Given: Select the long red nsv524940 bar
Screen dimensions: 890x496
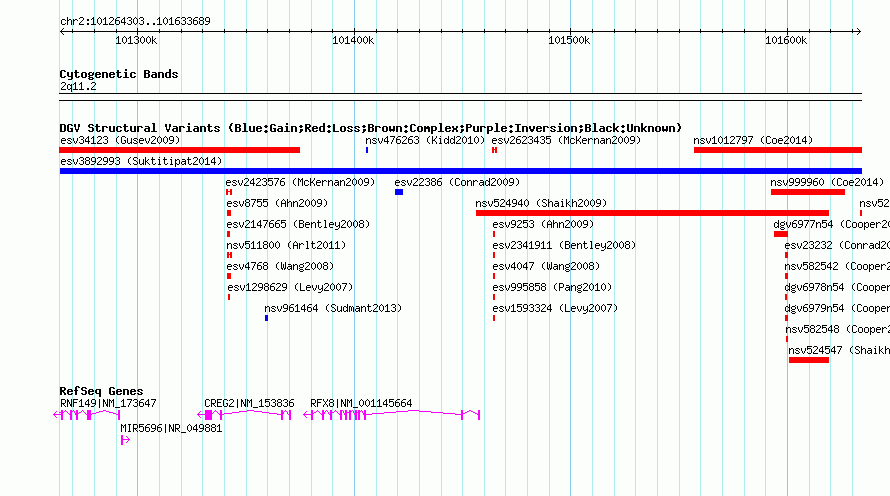Looking at the screenshot, I should coord(652,213).
